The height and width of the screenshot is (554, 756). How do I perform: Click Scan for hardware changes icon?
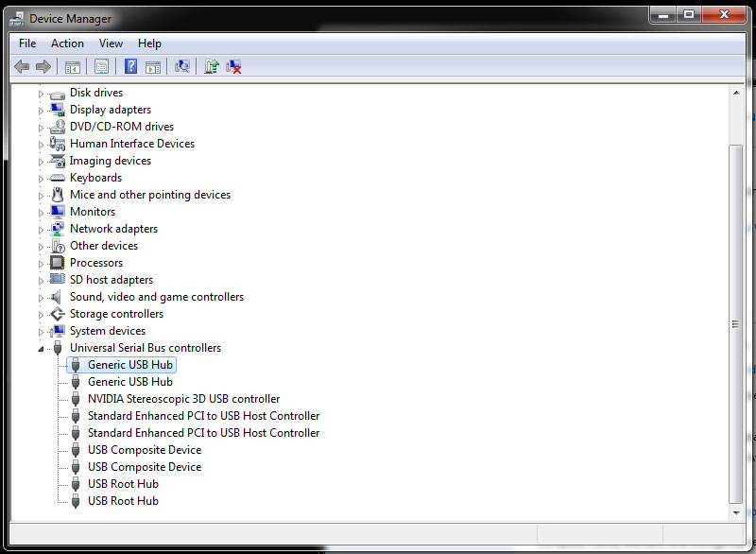(x=181, y=66)
